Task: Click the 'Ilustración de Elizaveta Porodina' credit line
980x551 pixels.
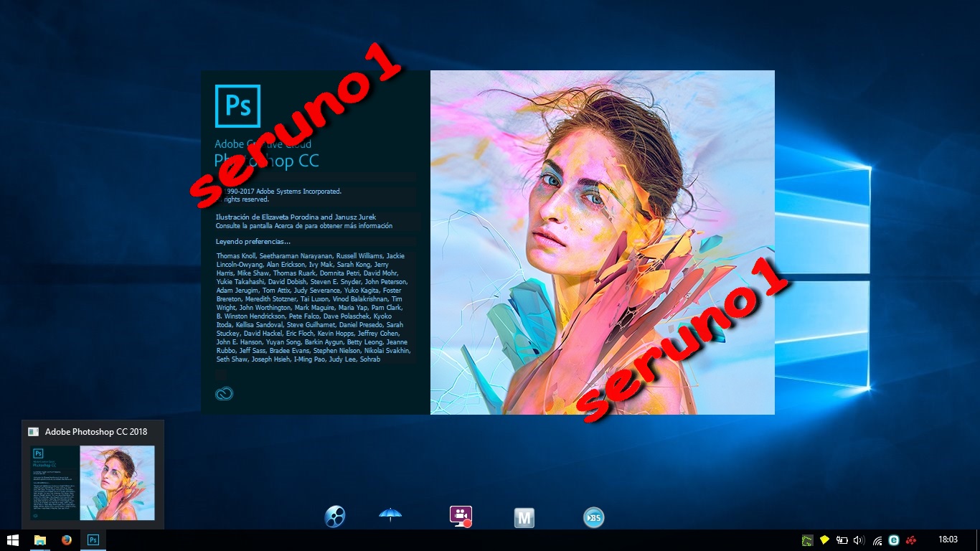Action: coord(296,217)
